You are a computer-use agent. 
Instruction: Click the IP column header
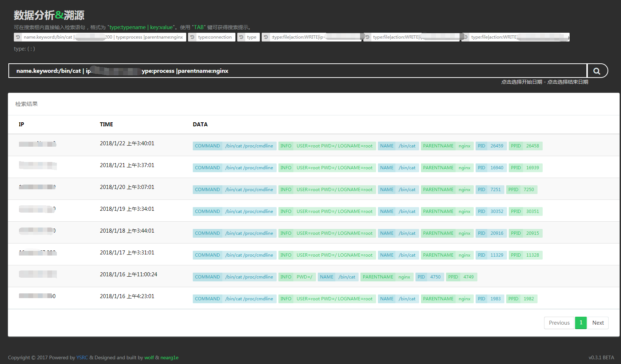pyautogui.click(x=22, y=124)
